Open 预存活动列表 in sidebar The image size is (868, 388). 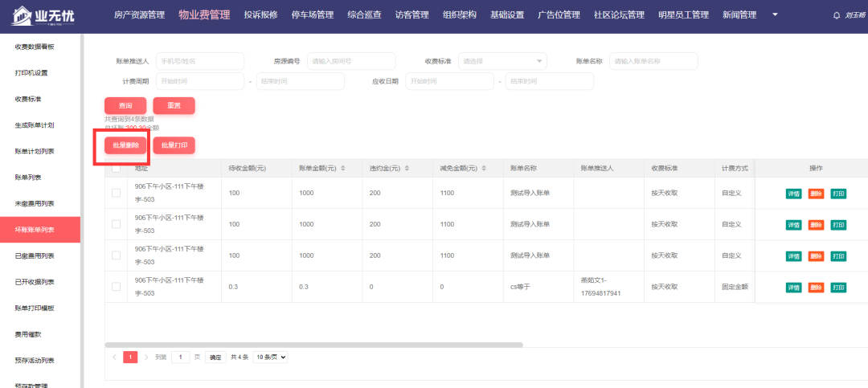click(x=40, y=361)
